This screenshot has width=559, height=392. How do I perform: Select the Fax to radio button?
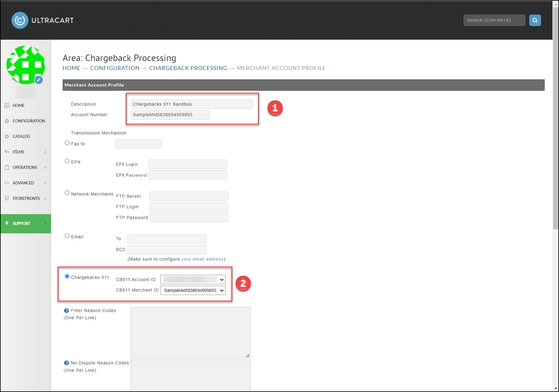coord(67,143)
